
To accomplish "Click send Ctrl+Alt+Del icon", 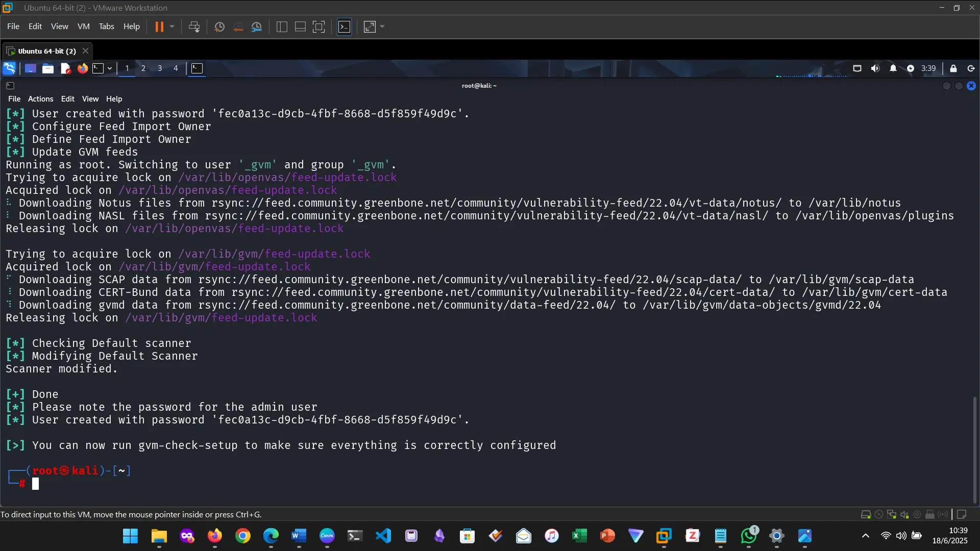I will [194, 27].
